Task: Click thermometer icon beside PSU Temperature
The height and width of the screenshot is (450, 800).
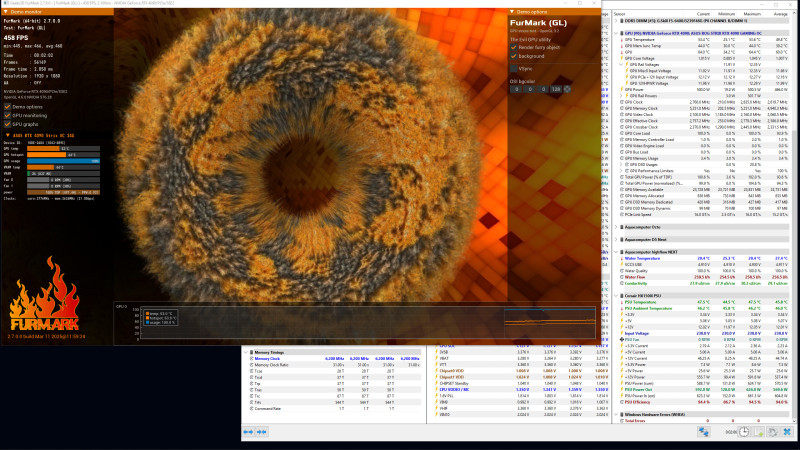Action: tap(622, 302)
